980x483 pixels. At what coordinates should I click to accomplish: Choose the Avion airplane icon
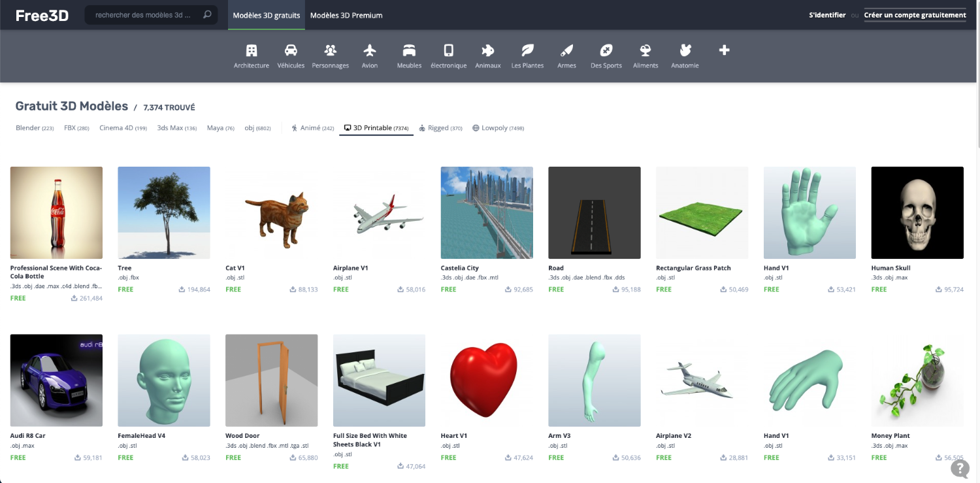point(370,51)
